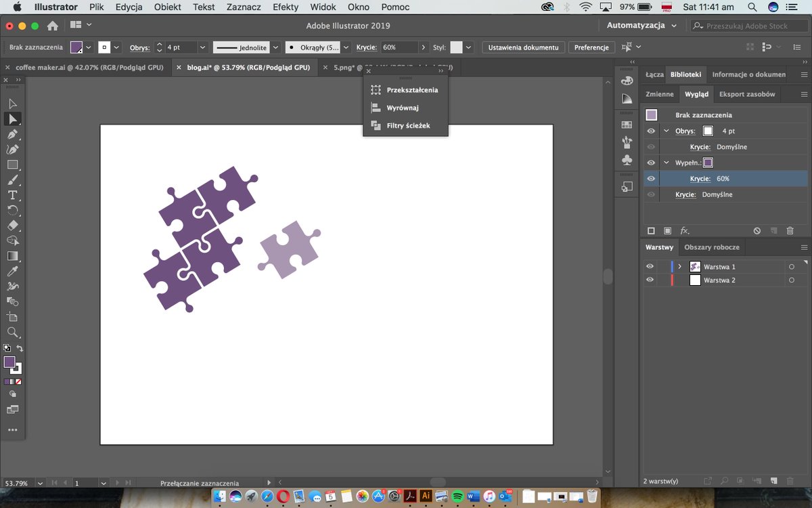
Task: Switch to Obszary robocze tab
Action: point(712,247)
